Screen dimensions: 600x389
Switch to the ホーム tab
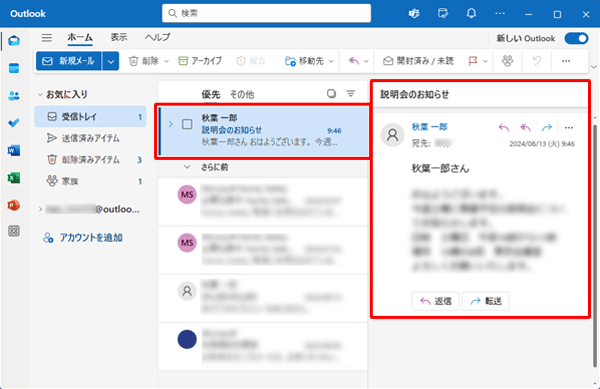pos(80,37)
